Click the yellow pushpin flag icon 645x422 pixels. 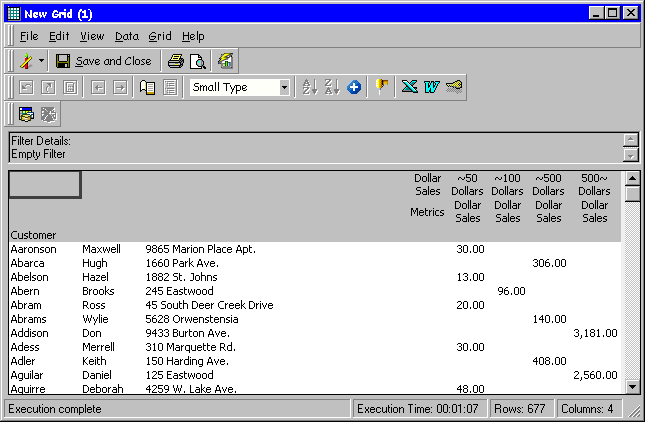click(x=382, y=86)
